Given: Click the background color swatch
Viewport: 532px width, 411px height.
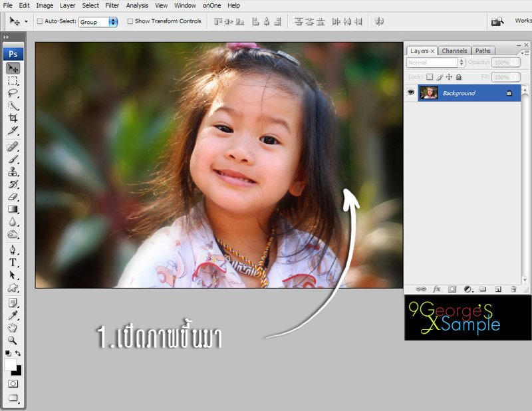Looking at the screenshot, I should pos(18,371).
